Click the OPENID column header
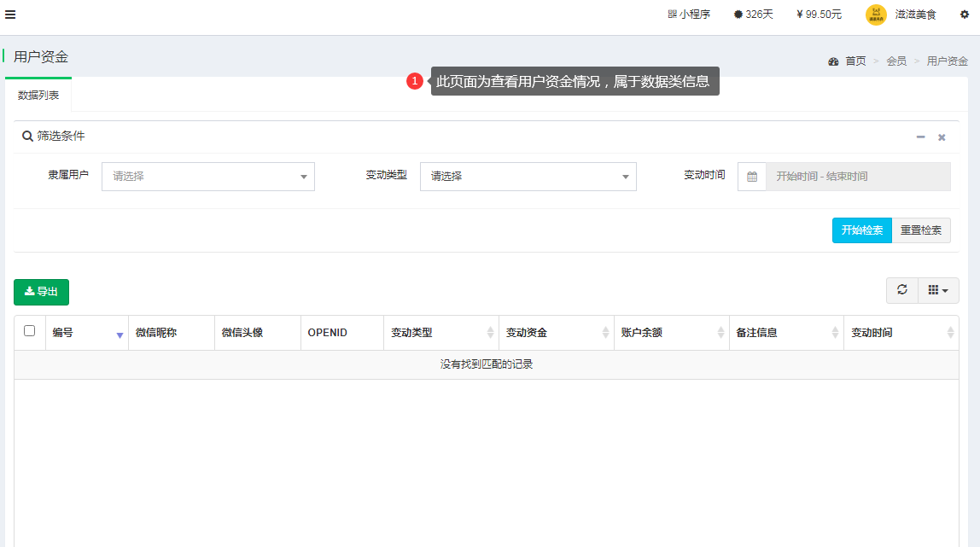Image resolution: width=980 pixels, height=547 pixels. tap(341, 333)
